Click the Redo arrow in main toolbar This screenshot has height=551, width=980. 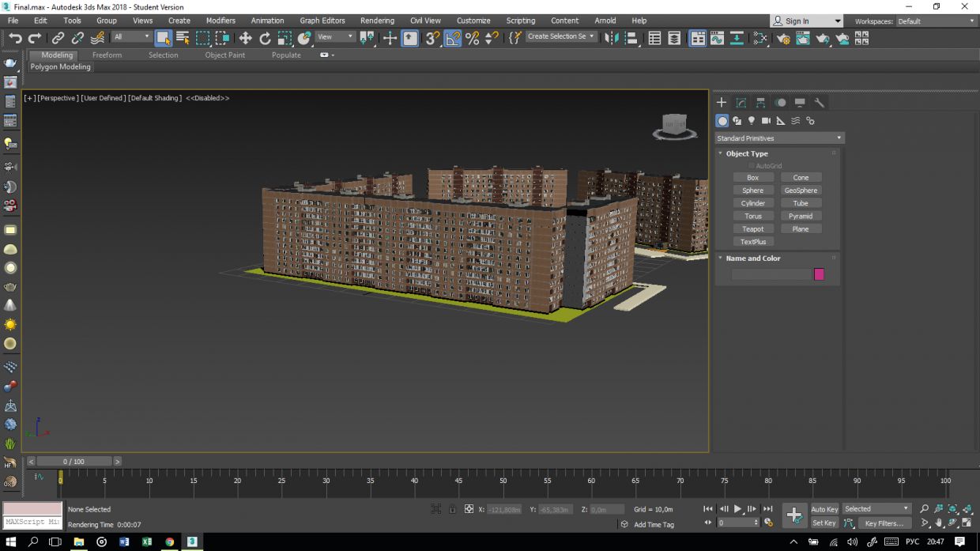point(35,38)
